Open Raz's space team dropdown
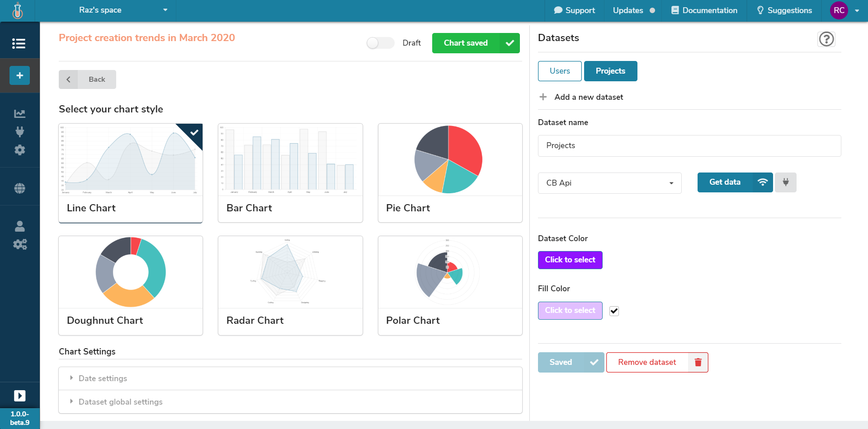This screenshot has height=429, width=868. coord(122,10)
